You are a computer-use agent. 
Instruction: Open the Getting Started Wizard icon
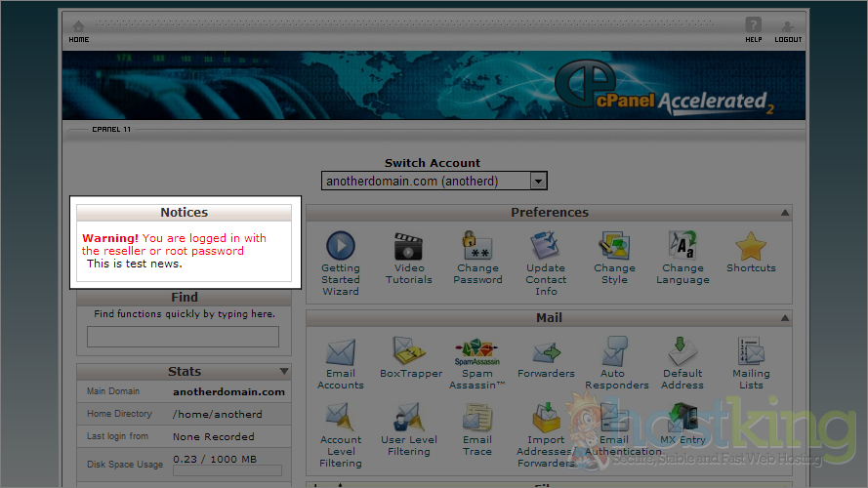[340, 246]
